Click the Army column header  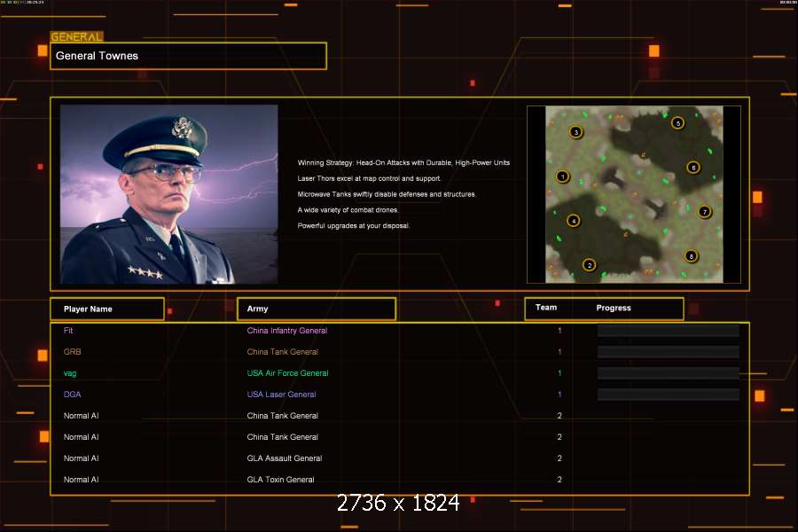point(317,309)
